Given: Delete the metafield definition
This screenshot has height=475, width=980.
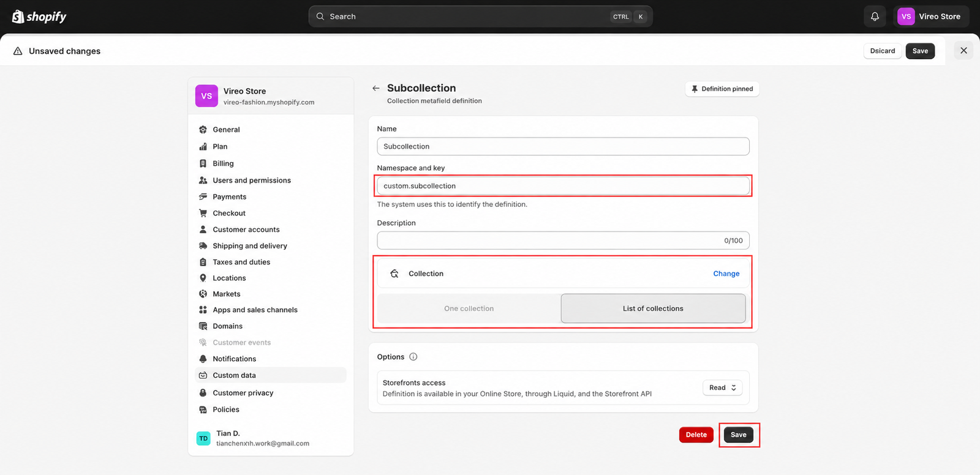Looking at the screenshot, I should click(696, 435).
